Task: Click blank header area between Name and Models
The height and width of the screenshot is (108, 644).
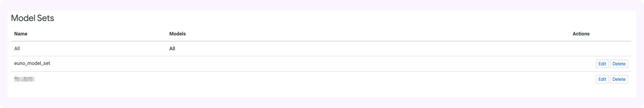Action: pyautogui.click(x=100, y=34)
